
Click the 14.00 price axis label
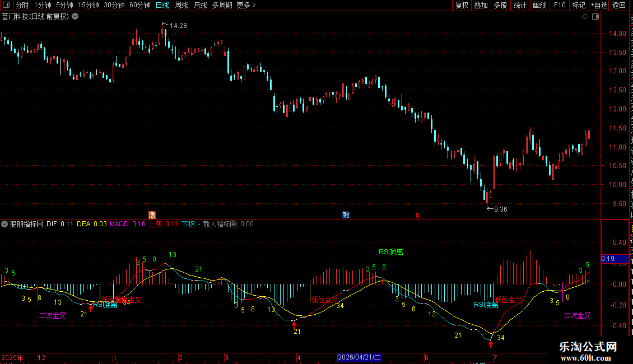pos(617,34)
